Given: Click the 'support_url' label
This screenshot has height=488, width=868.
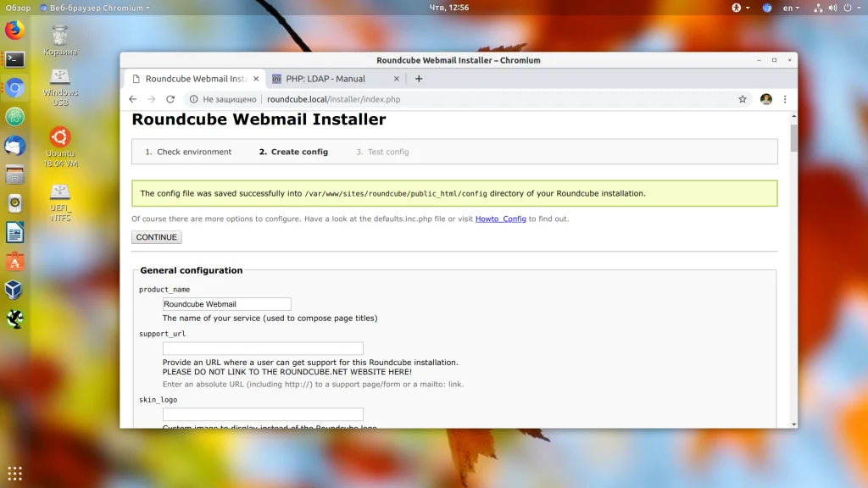Looking at the screenshot, I should coord(162,334).
